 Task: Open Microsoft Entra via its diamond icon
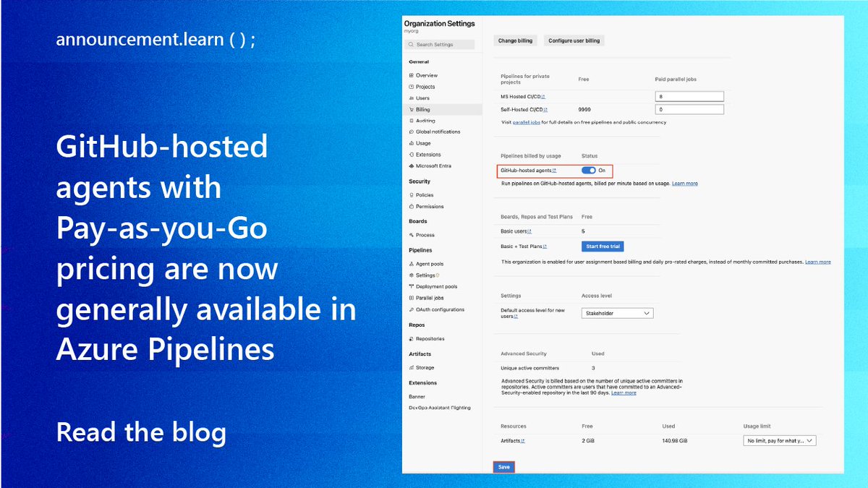(x=412, y=166)
